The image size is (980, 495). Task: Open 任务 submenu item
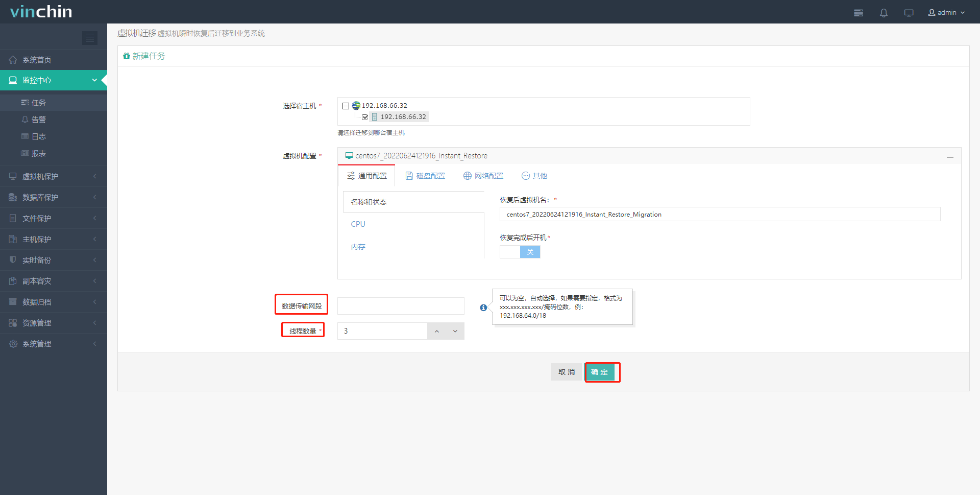pos(54,103)
